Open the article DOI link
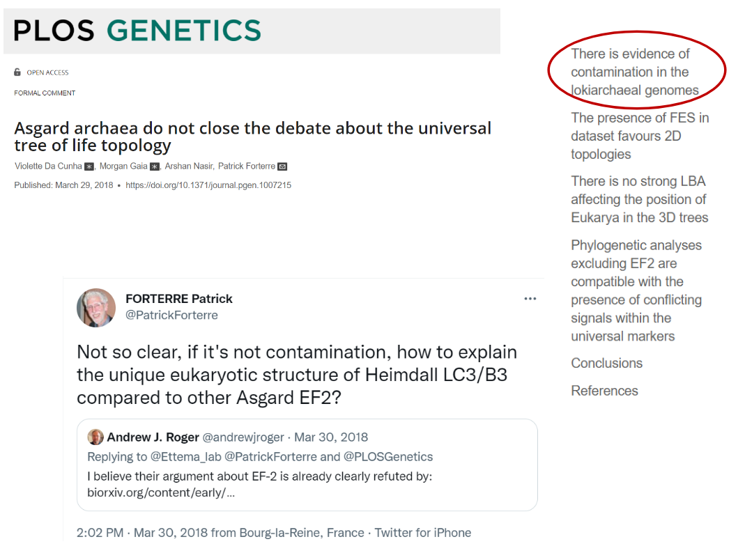745x560 pixels. (208, 185)
